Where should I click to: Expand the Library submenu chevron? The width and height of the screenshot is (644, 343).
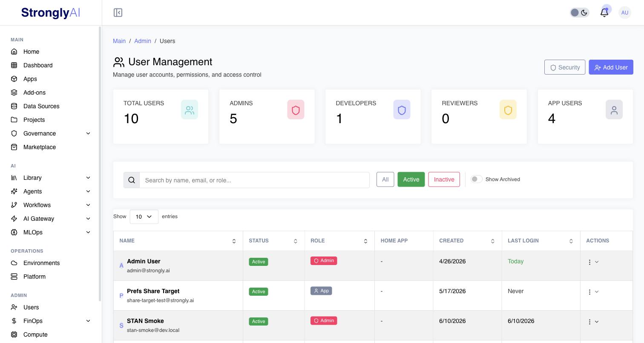tap(88, 178)
